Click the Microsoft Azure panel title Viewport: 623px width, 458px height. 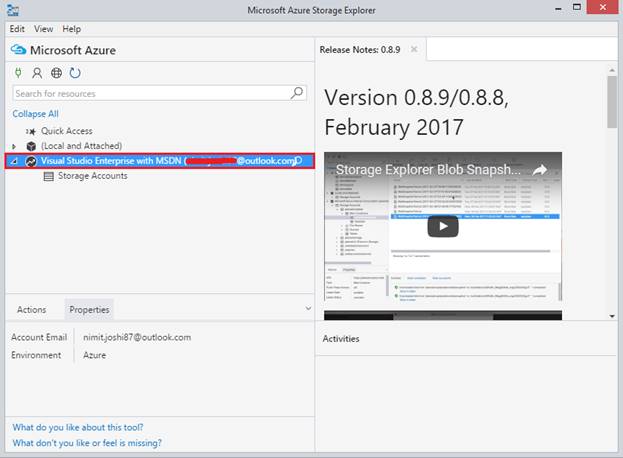point(73,50)
